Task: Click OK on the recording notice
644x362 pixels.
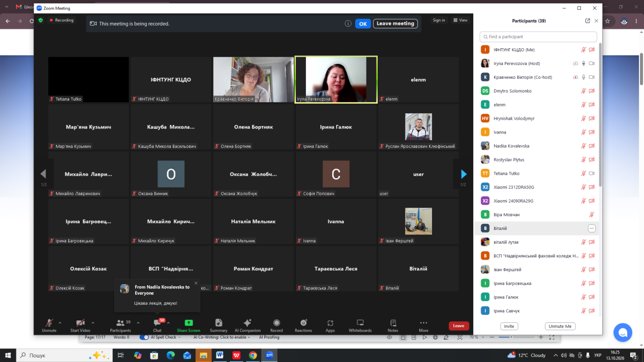Action: [x=363, y=23]
